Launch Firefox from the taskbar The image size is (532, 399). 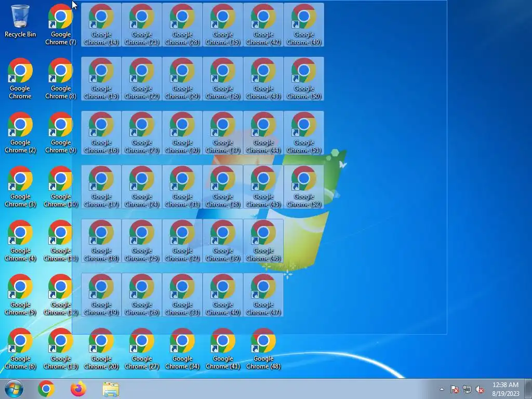click(78, 389)
